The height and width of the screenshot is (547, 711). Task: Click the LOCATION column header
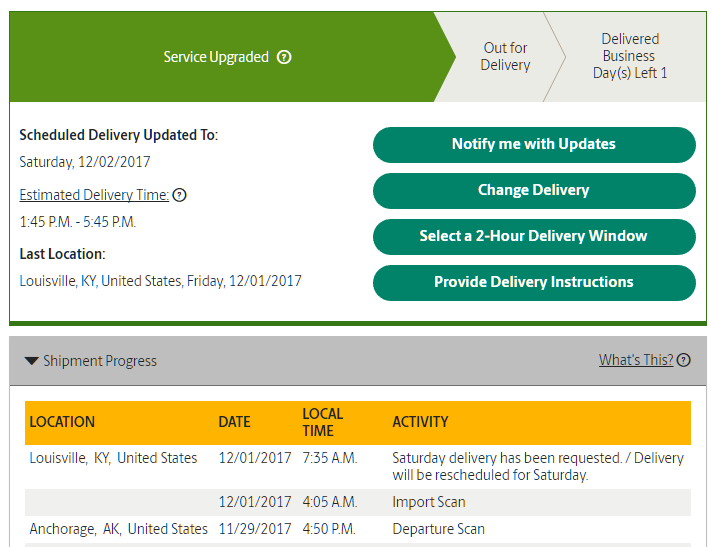(x=62, y=422)
